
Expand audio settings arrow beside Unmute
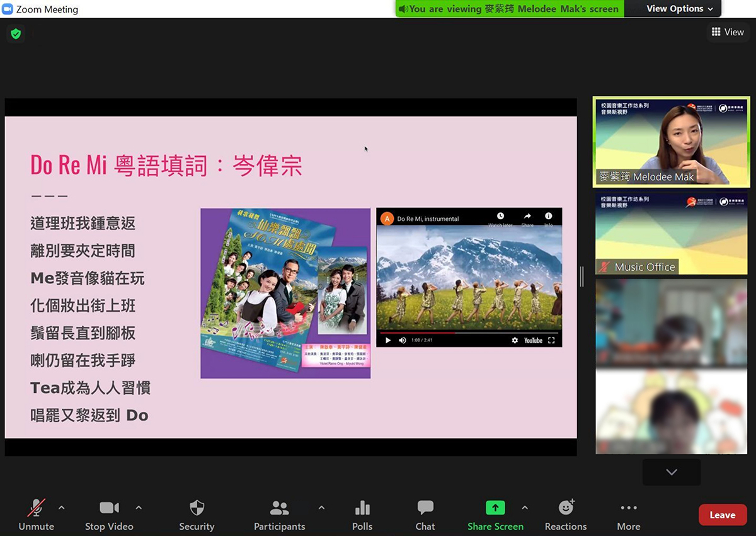pos(61,508)
